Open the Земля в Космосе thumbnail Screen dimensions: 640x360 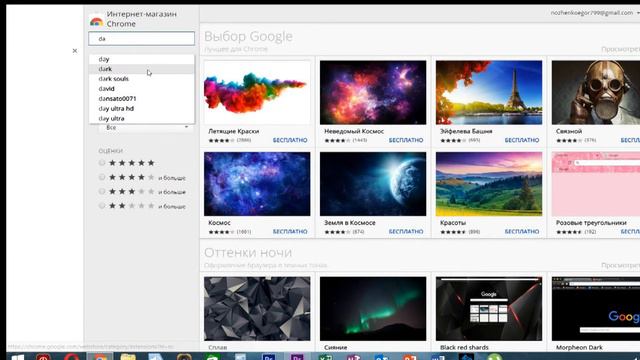tap(373, 184)
